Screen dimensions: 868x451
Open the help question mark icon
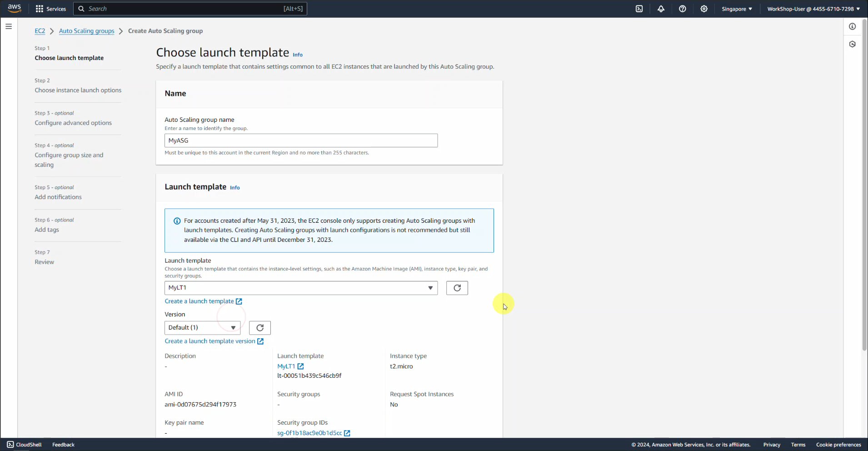click(682, 9)
